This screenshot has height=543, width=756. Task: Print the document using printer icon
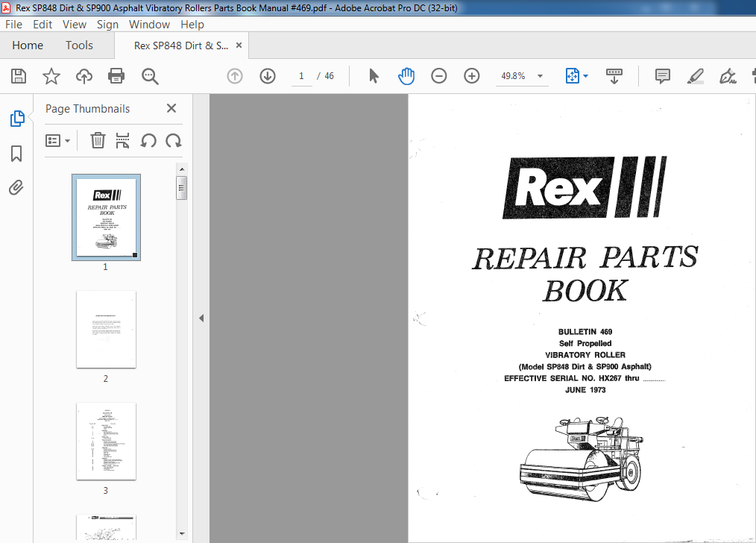(x=116, y=76)
